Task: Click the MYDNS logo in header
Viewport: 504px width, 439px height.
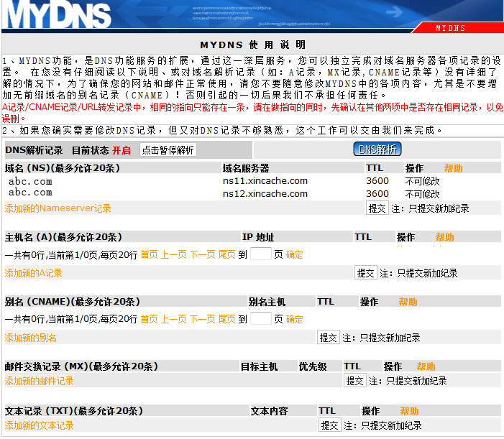Action: click(58, 14)
